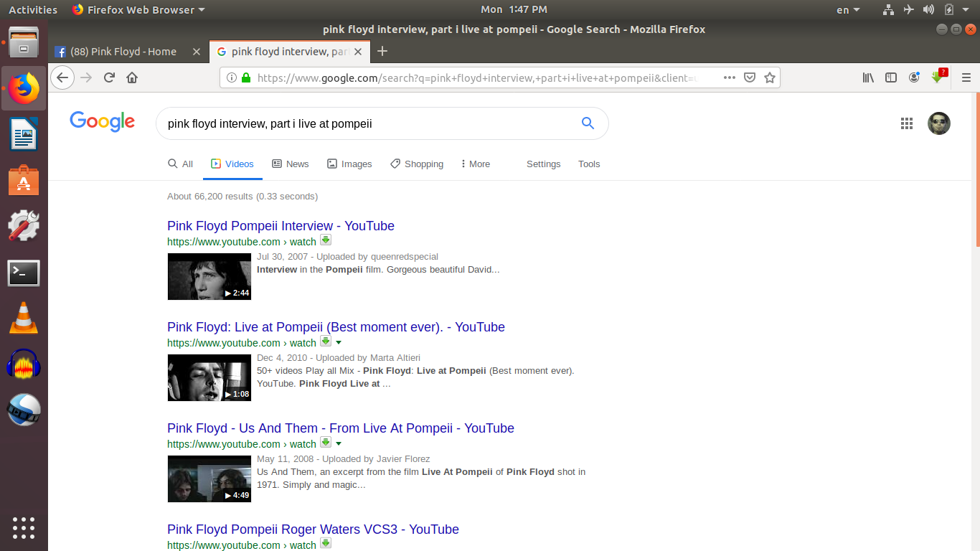
Task: Expand the More search options menu
Action: tap(476, 164)
